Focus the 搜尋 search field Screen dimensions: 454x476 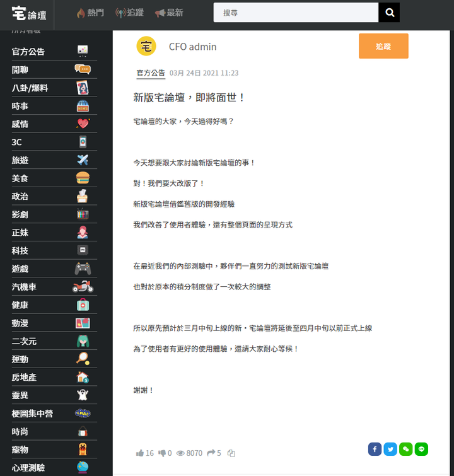point(296,13)
